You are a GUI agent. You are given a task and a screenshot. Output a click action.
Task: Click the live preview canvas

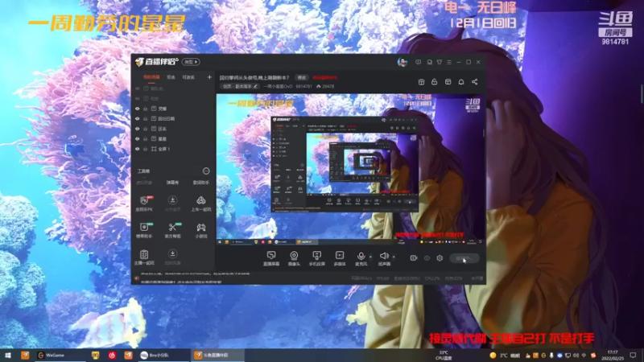click(x=350, y=170)
